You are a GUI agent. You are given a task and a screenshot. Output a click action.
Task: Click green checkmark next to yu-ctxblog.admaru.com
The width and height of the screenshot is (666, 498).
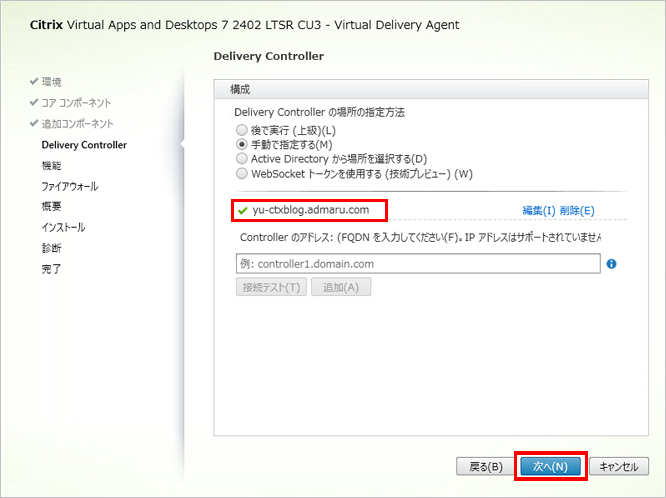pyautogui.click(x=242, y=210)
